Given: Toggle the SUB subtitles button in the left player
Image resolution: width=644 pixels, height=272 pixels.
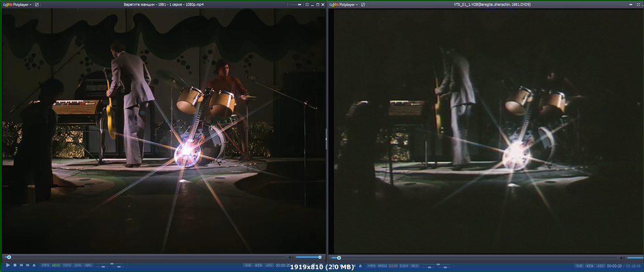Looking at the screenshot, I should [x=248, y=266].
